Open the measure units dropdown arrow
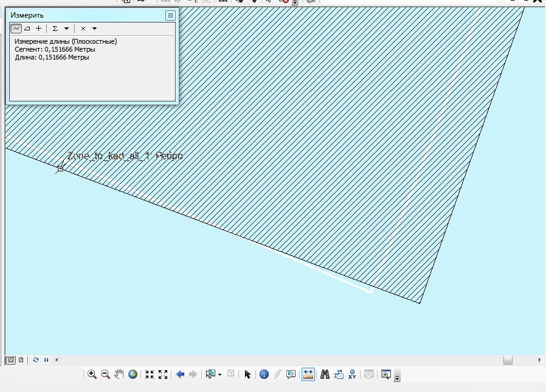Image resolution: width=546 pixels, height=392 pixels. (94, 29)
